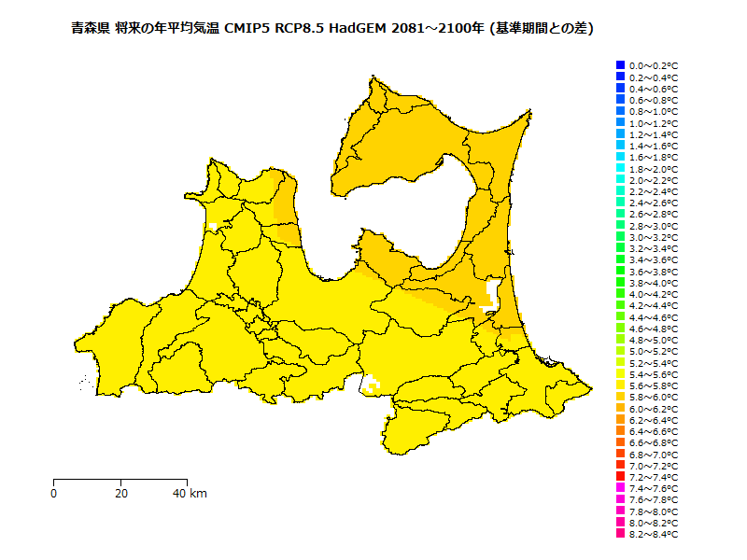The height and width of the screenshot is (560, 747).
Task: Select the 6.8~7.0°C legend swatch
Action: [x=620, y=454]
